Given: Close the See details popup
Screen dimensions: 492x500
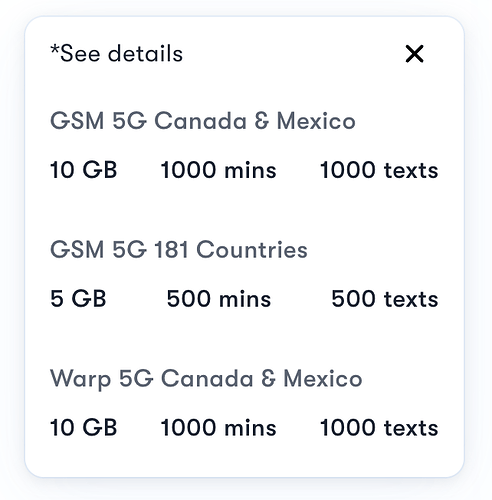Looking at the screenshot, I should [414, 54].
